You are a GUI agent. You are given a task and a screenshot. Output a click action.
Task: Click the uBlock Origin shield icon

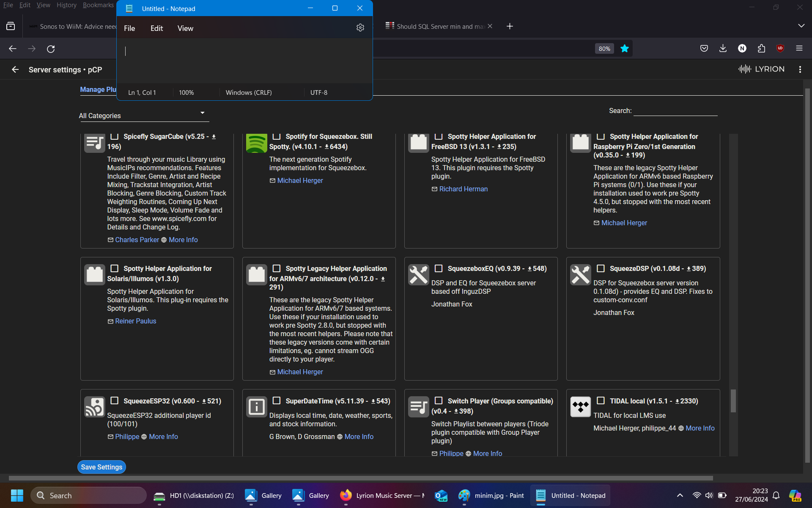780,49
